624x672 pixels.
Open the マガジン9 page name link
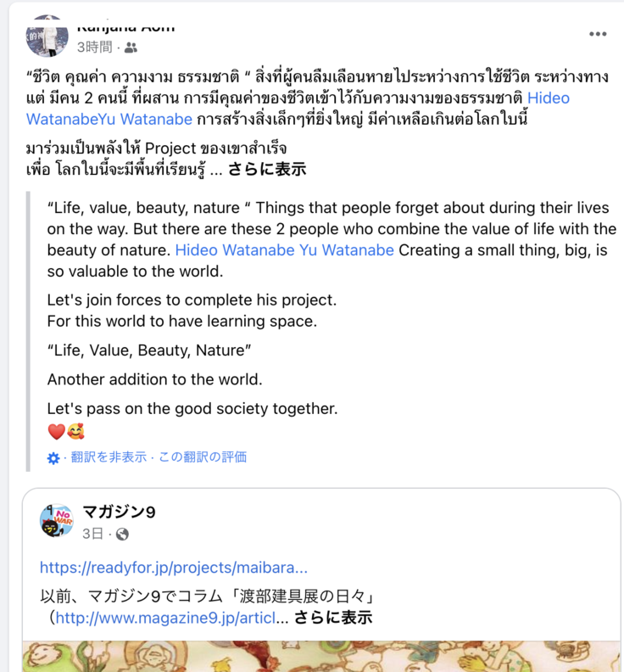119,512
